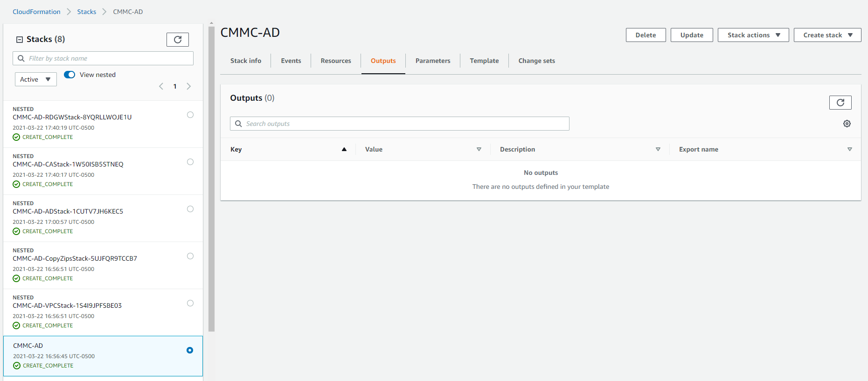Viewport: 868px width, 381px height.
Task: Expand the Stack actions dropdown
Action: pos(753,35)
